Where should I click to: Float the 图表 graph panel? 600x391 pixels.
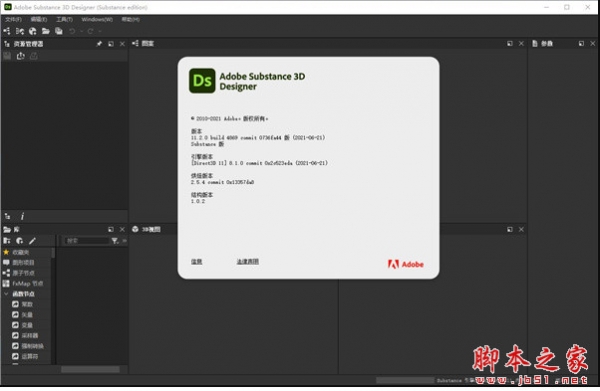click(510, 44)
